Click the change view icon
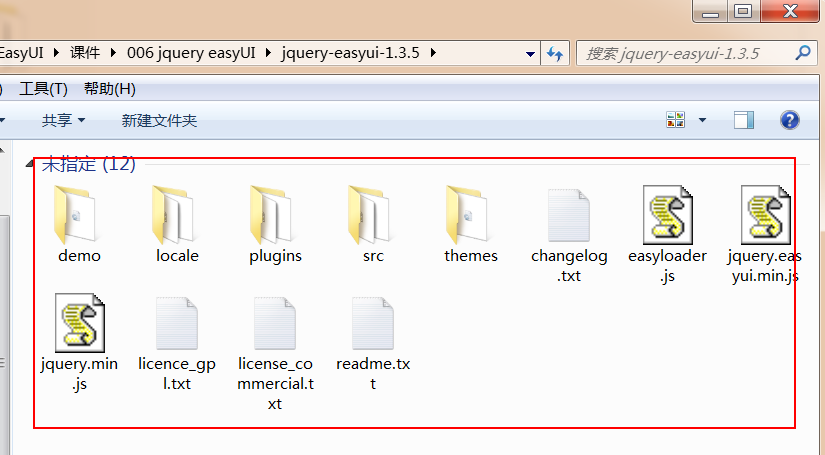The height and width of the screenshot is (455, 825). (676, 120)
